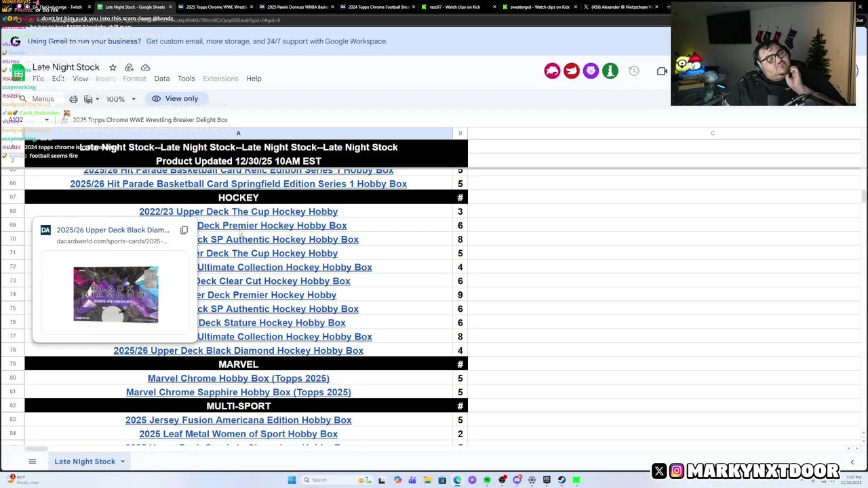Open the Data menu
The width and height of the screenshot is (868, 488).
tap(161, 79)
